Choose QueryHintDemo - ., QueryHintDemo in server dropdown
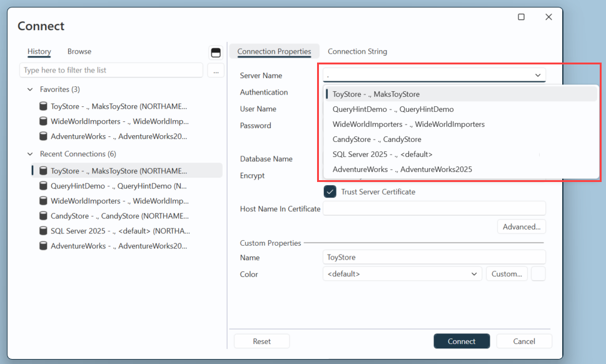Screen dimensions: 606x364 pyautogui.click(x=461, y=109)
